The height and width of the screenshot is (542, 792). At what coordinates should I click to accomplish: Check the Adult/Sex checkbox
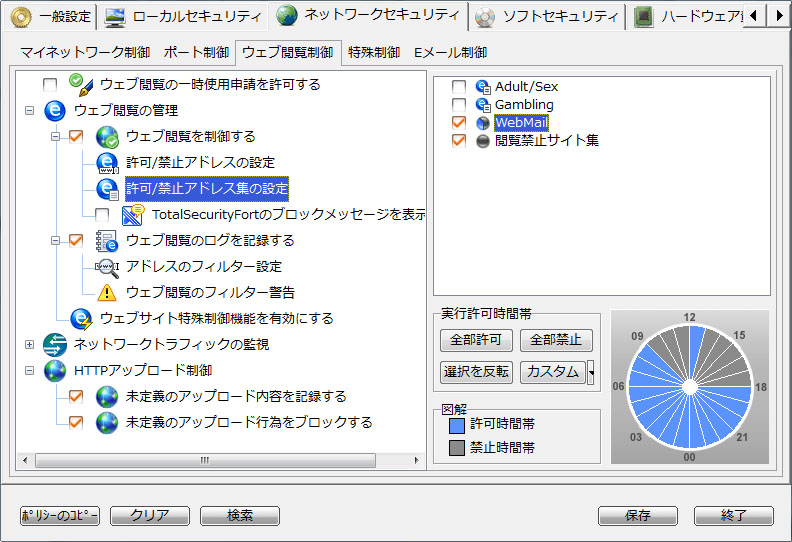(459, 86)
